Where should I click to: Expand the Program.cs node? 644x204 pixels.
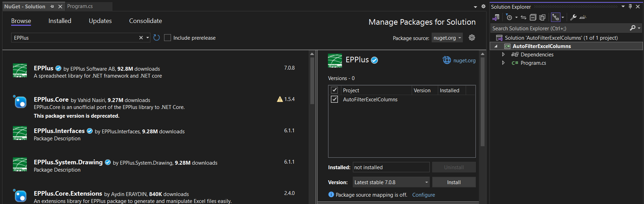pyautogui.click(x=503, y=63)
